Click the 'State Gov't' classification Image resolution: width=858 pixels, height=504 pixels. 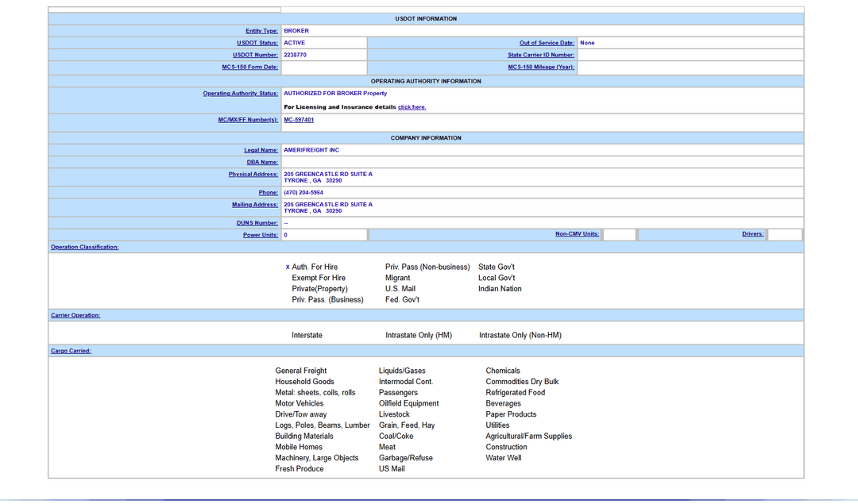497,267
